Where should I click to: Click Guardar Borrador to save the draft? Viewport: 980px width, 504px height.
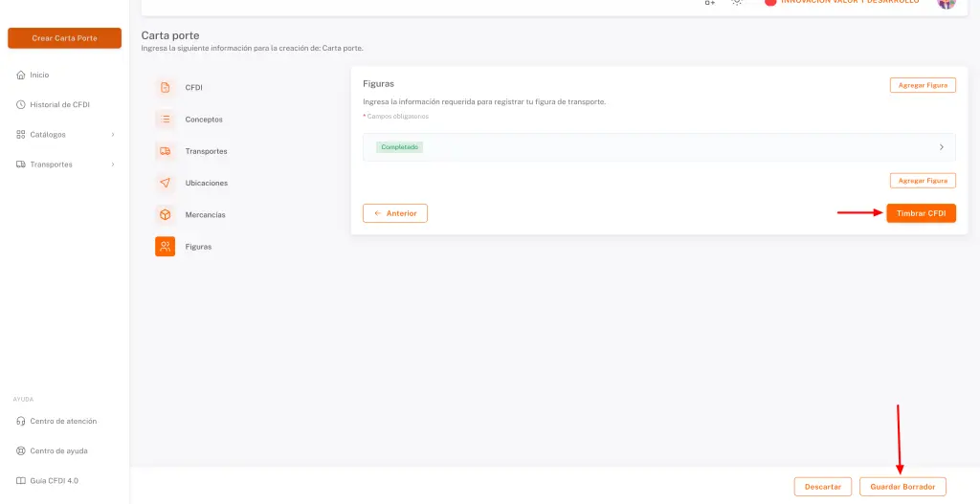click(x=902, y=487)
